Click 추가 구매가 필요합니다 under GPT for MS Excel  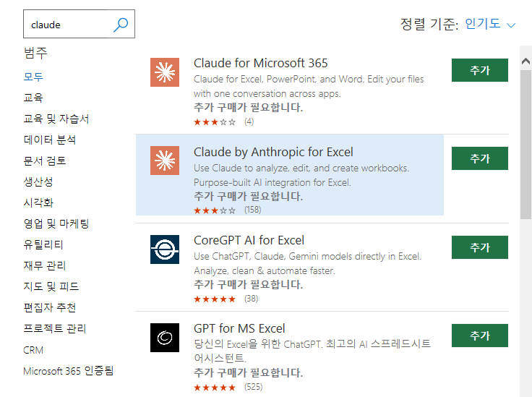(x=248, y=372)
